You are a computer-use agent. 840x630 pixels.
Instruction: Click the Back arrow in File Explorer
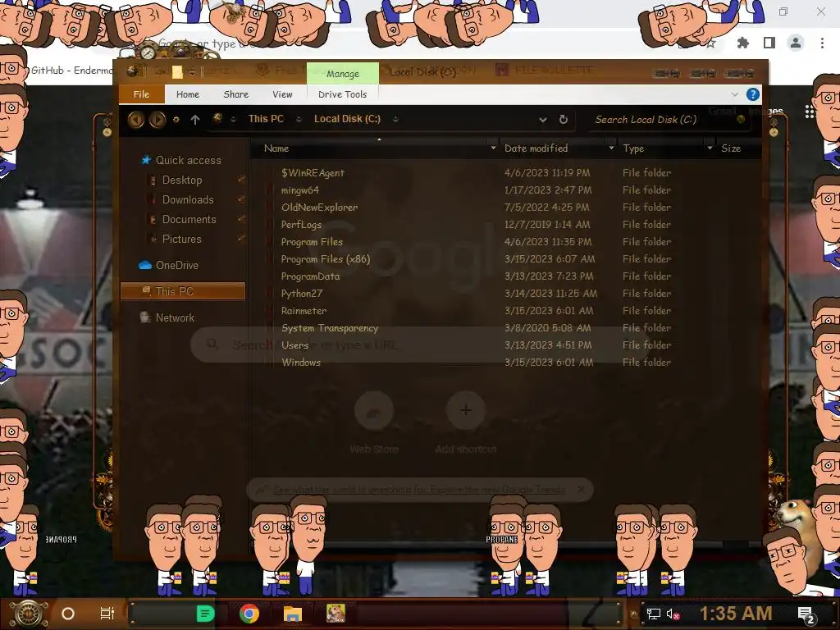tap(136, 120)
